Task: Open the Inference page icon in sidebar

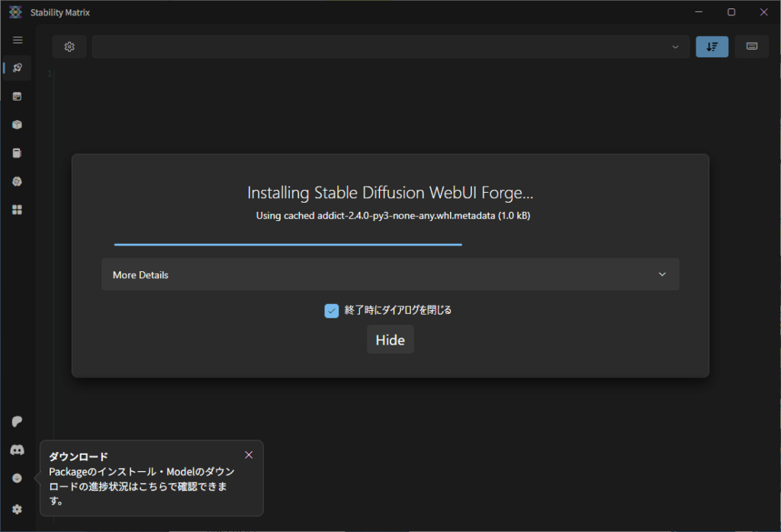Action: point(18,97)
